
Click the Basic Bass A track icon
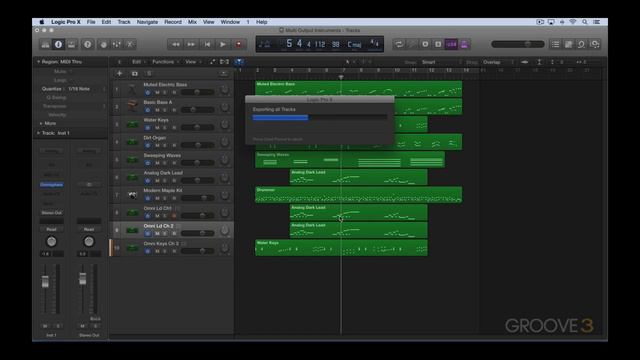coord(132,106)
